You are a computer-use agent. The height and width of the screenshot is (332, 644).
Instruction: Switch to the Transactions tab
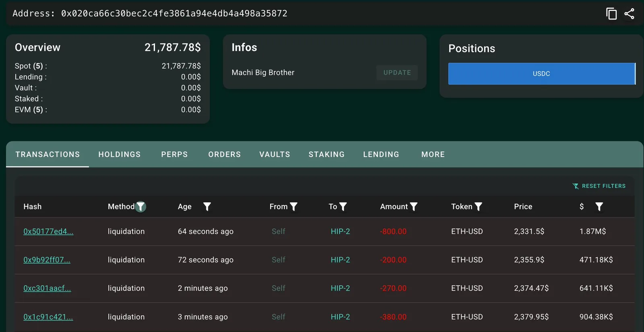[x=47, y=154]
